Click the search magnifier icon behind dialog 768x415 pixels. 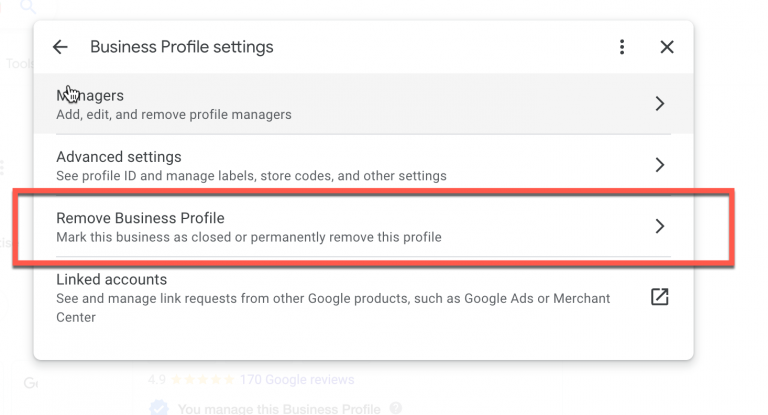click(28, 8)
